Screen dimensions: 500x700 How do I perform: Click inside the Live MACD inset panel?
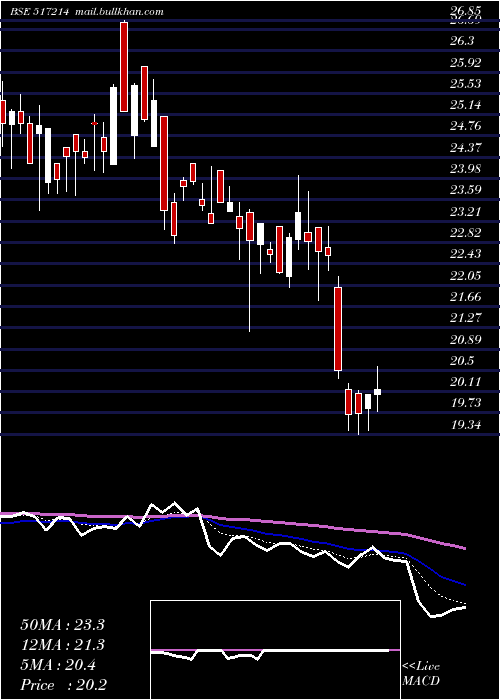tap(275, 650)
